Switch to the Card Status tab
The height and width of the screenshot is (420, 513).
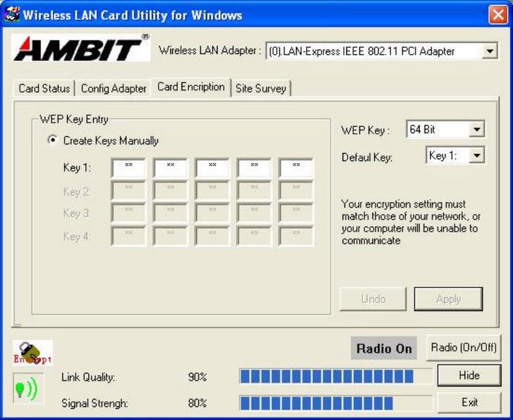pyautogui.click(x=44, y=89)
